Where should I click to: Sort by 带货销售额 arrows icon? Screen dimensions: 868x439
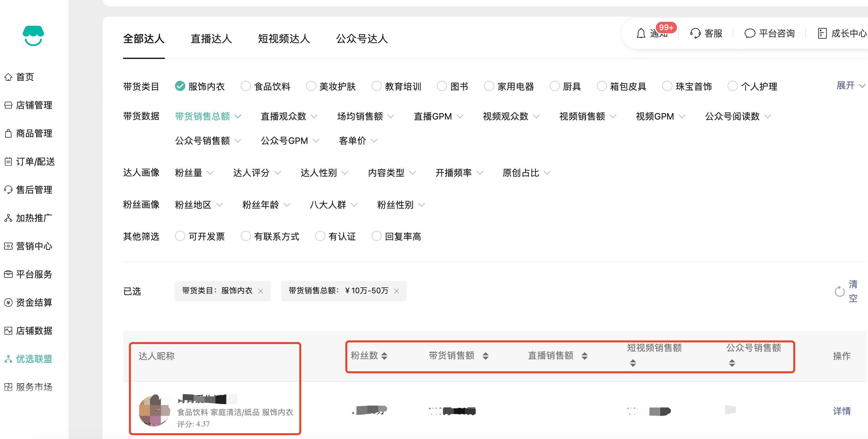coord(485,356)
